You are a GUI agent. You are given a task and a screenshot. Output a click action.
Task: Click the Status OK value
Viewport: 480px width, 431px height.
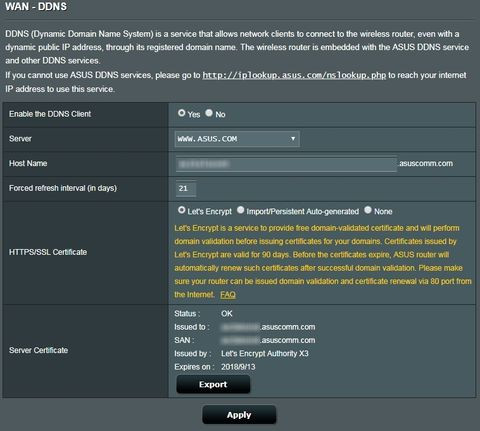227,314
